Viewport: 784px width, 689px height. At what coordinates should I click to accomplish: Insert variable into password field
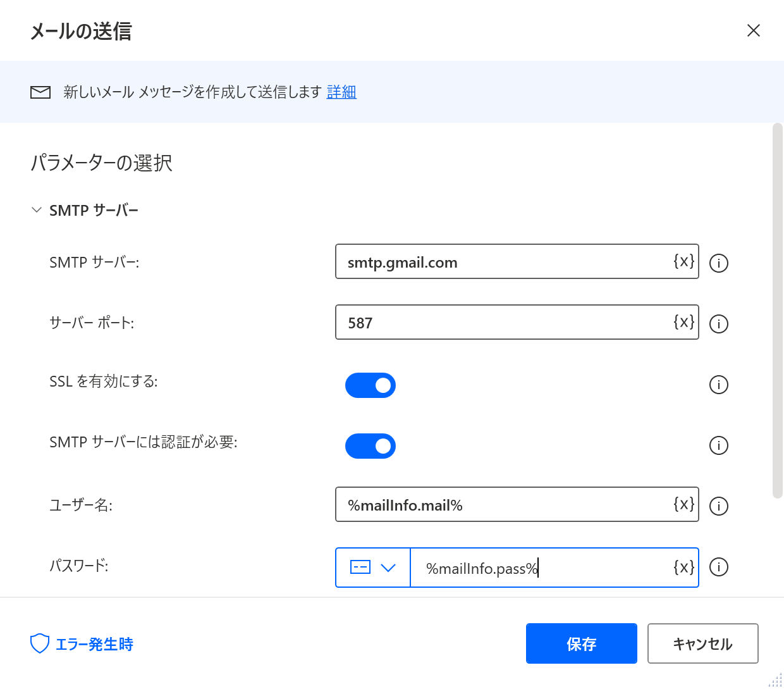[x=684, y=567]
